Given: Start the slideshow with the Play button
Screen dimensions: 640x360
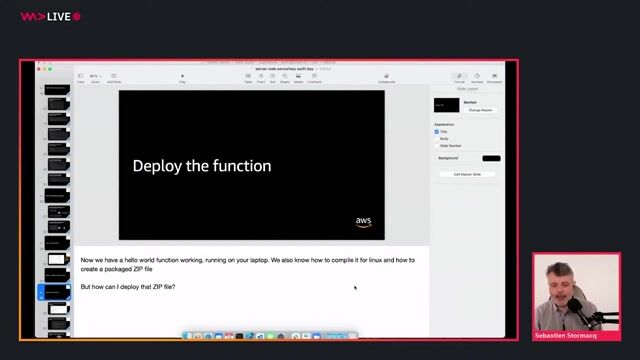Looking at the screenshot, I should 182,78.
